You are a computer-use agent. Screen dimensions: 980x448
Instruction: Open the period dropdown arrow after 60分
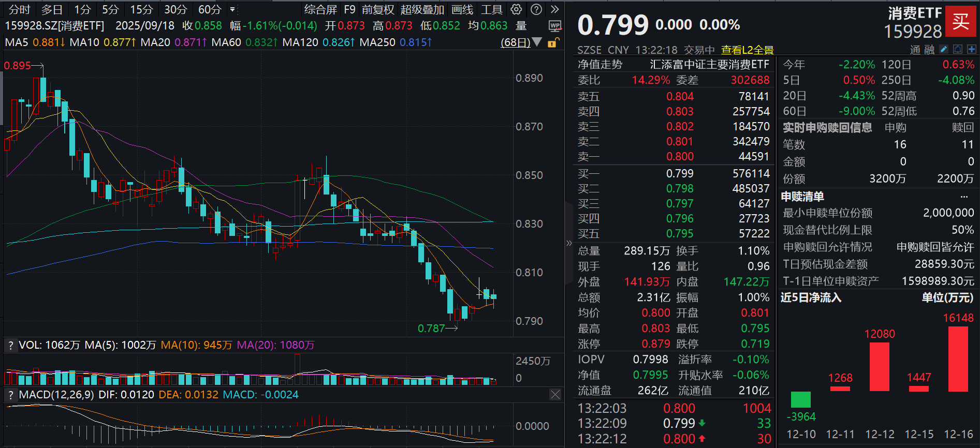[232, 9]
